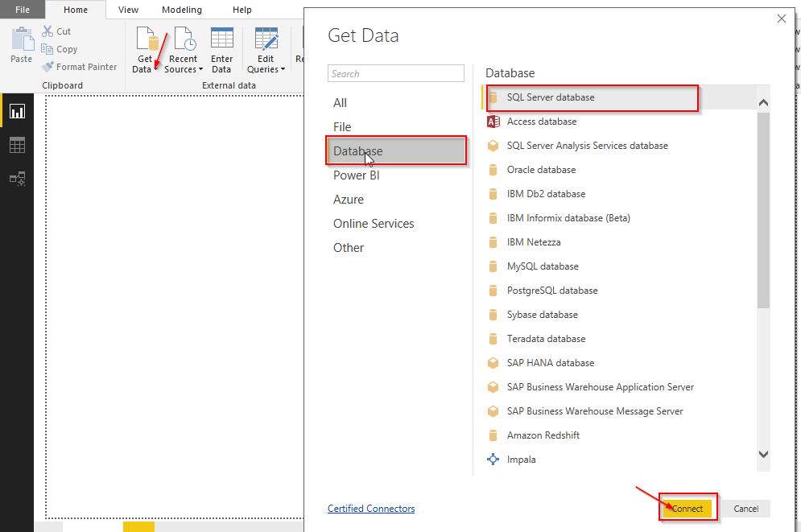Select the yellow report page tab
The height and width of the screenshot is (532, 801).
[138, 527]
